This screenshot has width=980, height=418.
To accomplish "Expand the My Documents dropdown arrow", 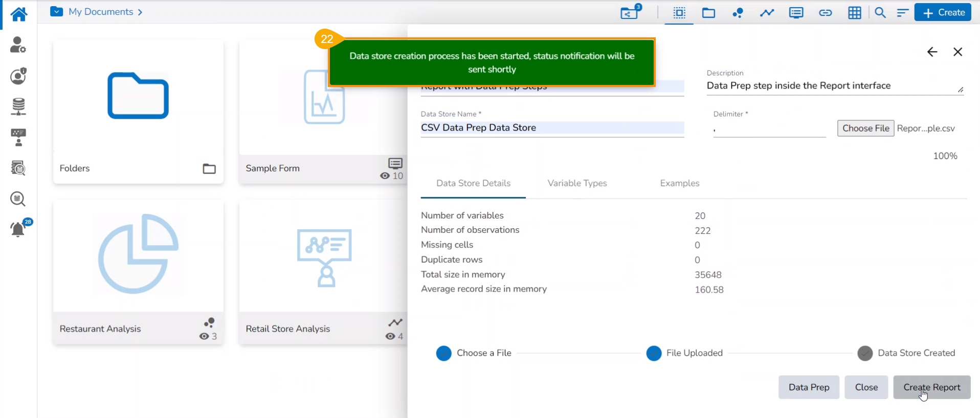I will click(57, 12).
